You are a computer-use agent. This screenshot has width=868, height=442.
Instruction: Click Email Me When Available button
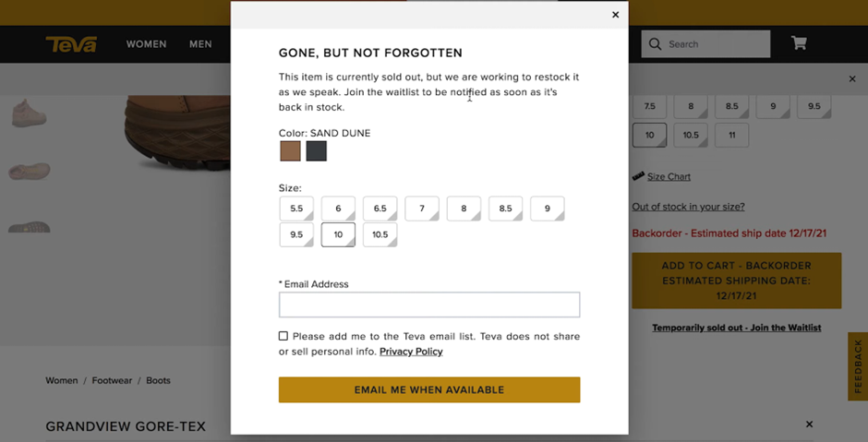pos(429,389)
